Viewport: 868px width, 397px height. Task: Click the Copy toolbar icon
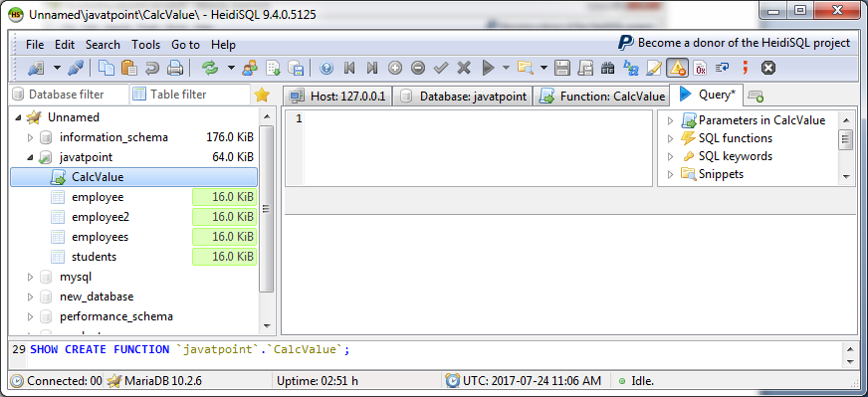tap(106, 68)
